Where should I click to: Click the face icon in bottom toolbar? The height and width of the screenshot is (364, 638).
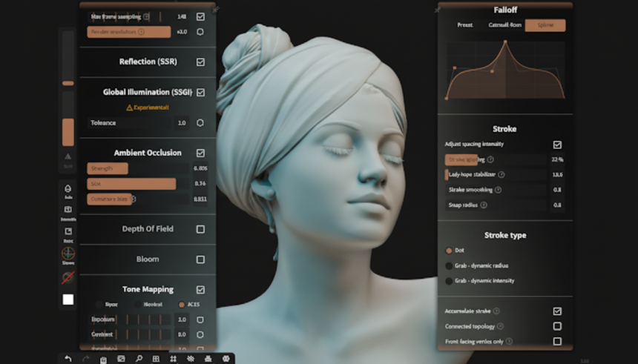point(226,359)
